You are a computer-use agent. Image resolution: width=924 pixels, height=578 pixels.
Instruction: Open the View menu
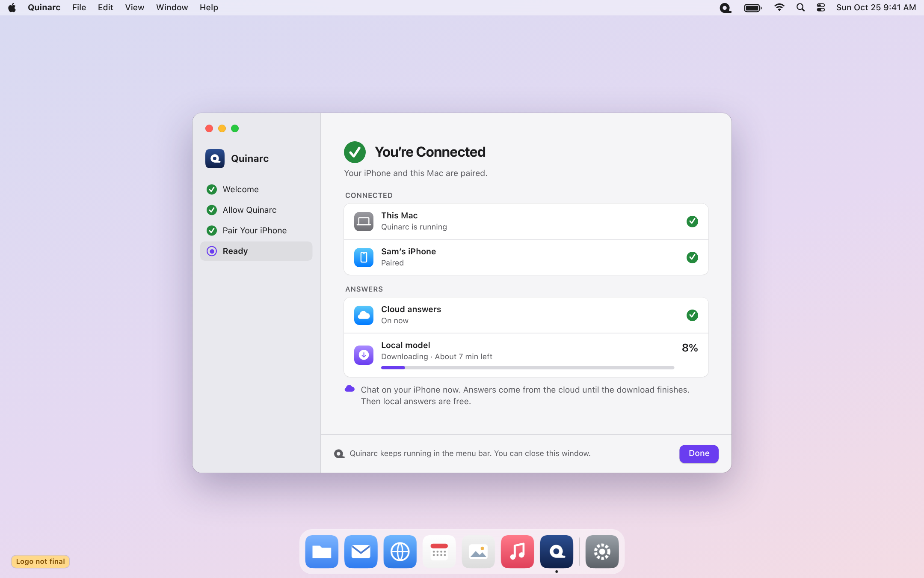point(134,8)
